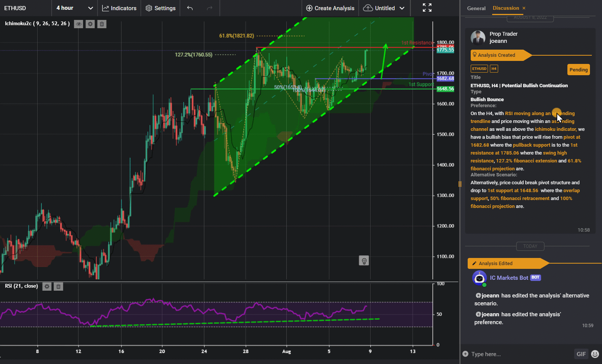The width and height of the screenshot is (602, 364).
Task: Remove the RSI indicator
Action: tap(58, 287)
